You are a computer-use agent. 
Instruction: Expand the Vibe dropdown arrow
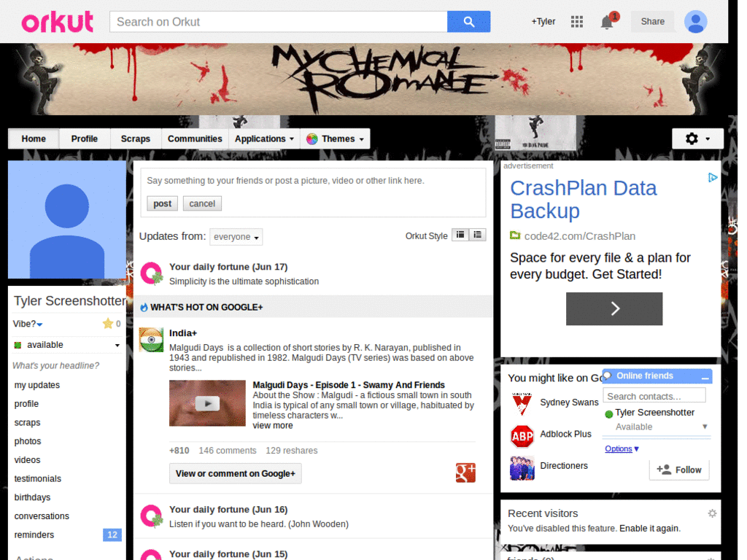click(x=39, y=324)
